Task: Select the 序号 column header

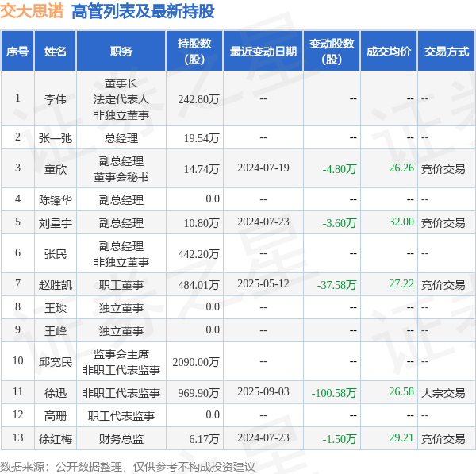Action: click(x=17, y=51)
